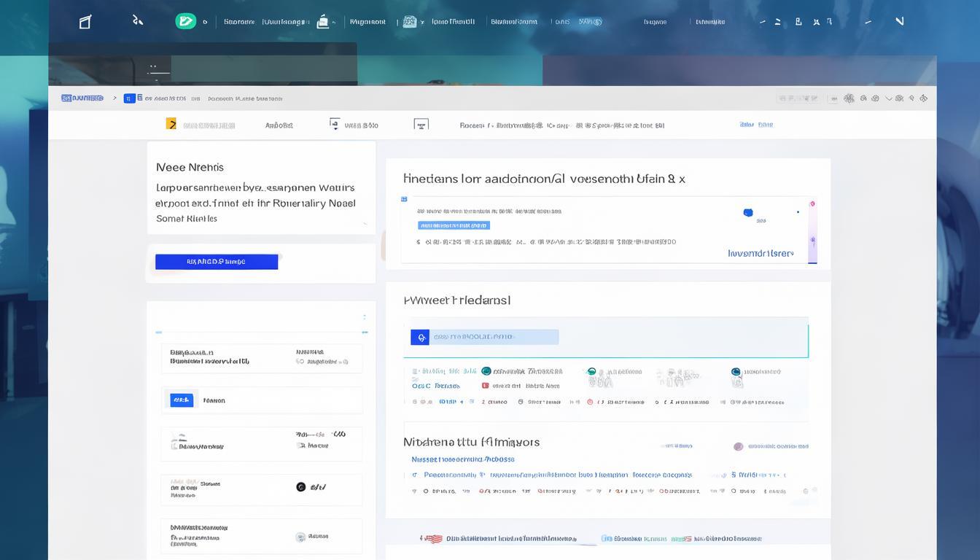Click the purple circle icon in the lower section
The width and height of the screenshot is (980, 560).
(738, 446)
